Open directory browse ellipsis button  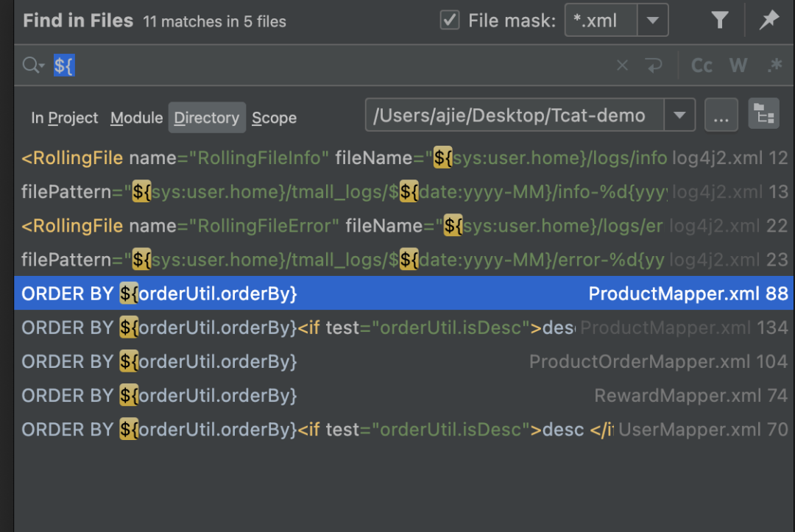721,116
